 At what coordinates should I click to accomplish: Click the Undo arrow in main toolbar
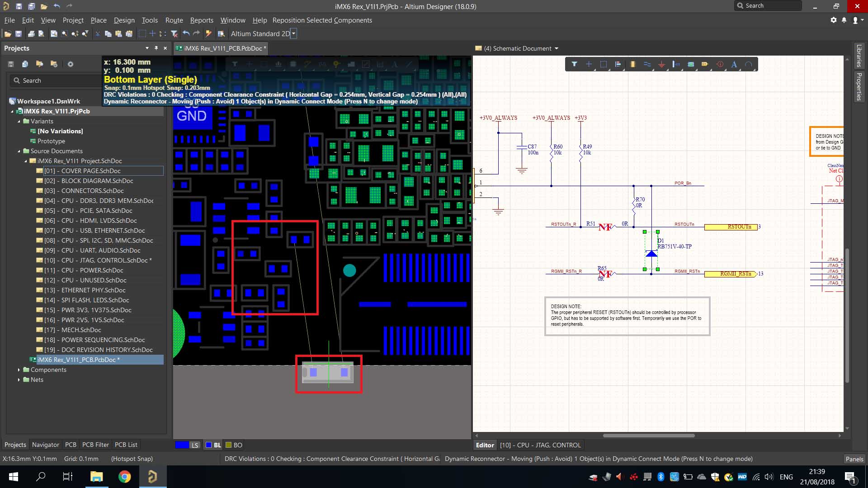click(186, 34)
